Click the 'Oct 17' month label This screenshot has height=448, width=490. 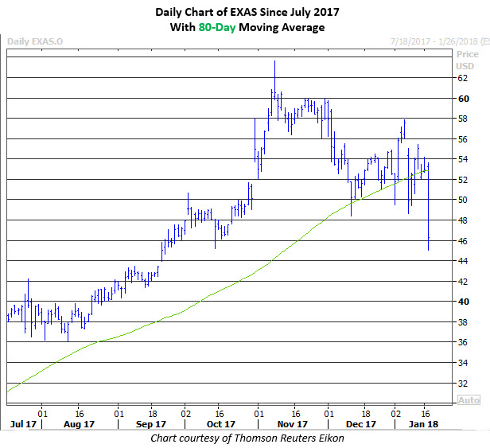point(221,424)
